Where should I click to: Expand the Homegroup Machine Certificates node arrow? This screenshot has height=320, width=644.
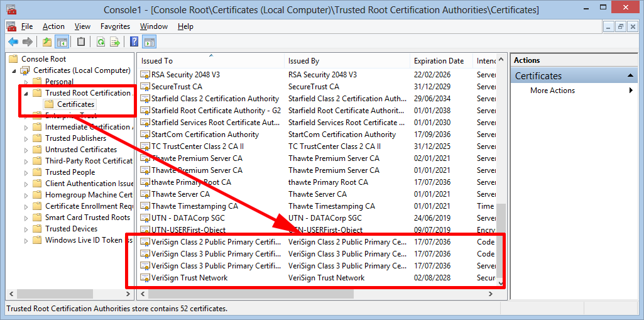26,195
